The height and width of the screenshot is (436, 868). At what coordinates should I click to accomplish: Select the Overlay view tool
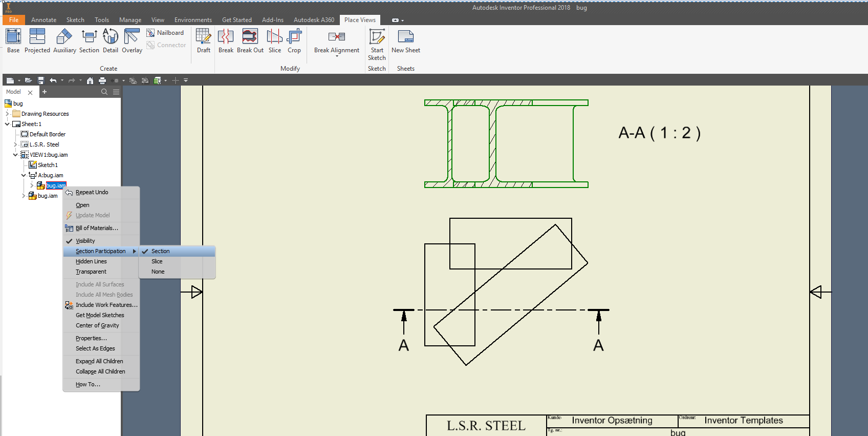pyautogui.click(x=132, y=40)
